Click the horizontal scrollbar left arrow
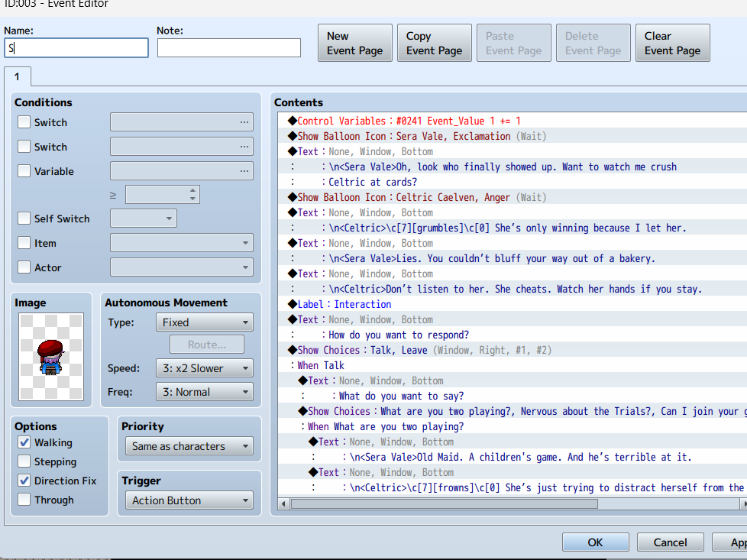Viewport: 747px width, 560px height. click(x=285, y=503)
